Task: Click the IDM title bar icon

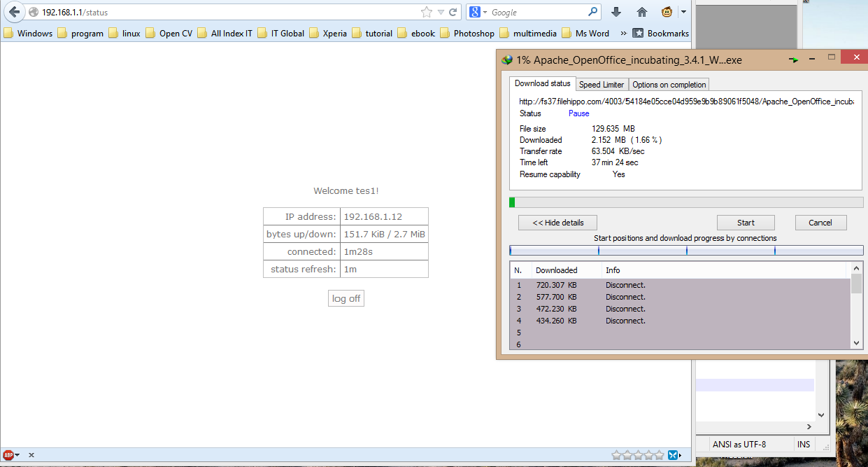Action: 507,60
